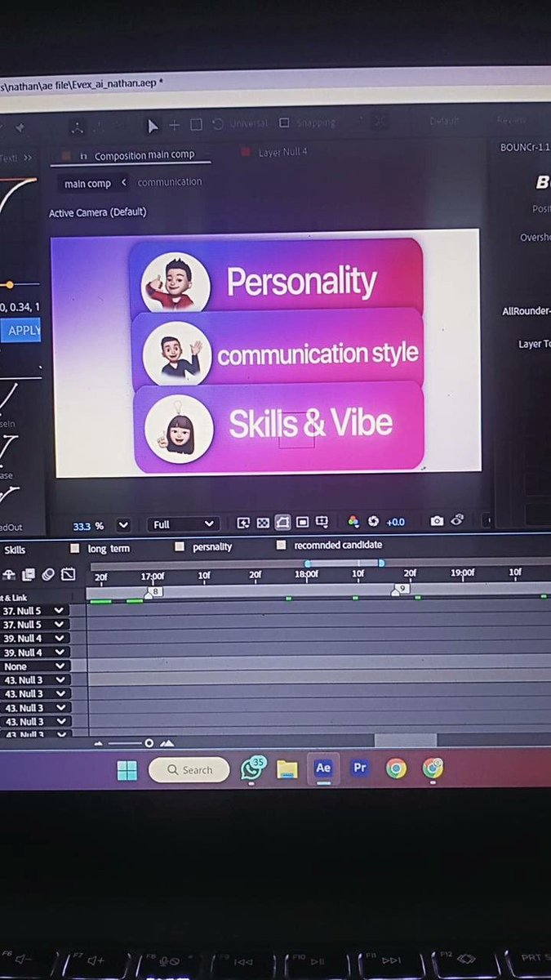The width and height of the screenshot is (551, 980).
Task: Click the Show Snapshot icon
Action: pos(457,519)
